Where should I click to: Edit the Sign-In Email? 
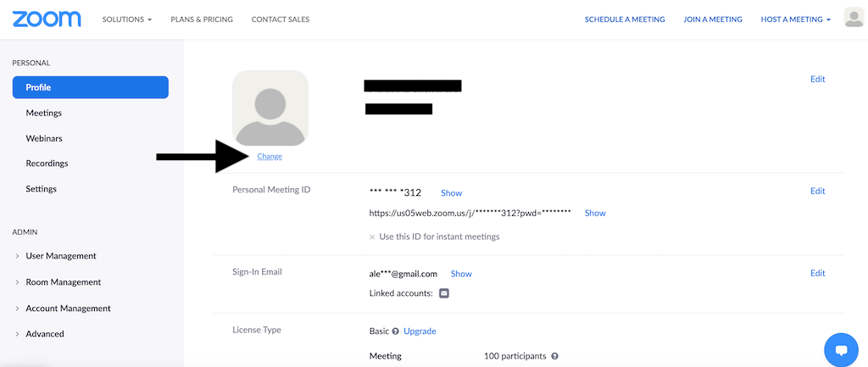818,273
